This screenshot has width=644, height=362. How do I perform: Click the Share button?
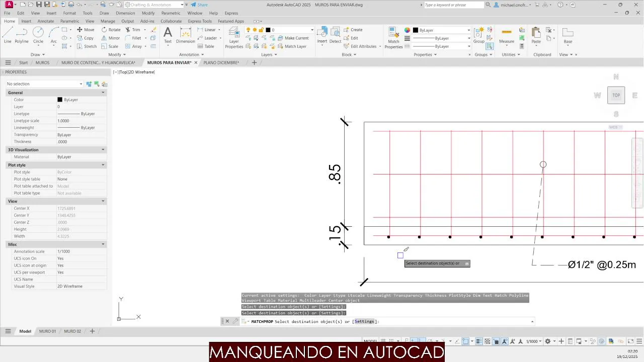tap(199, 5)
